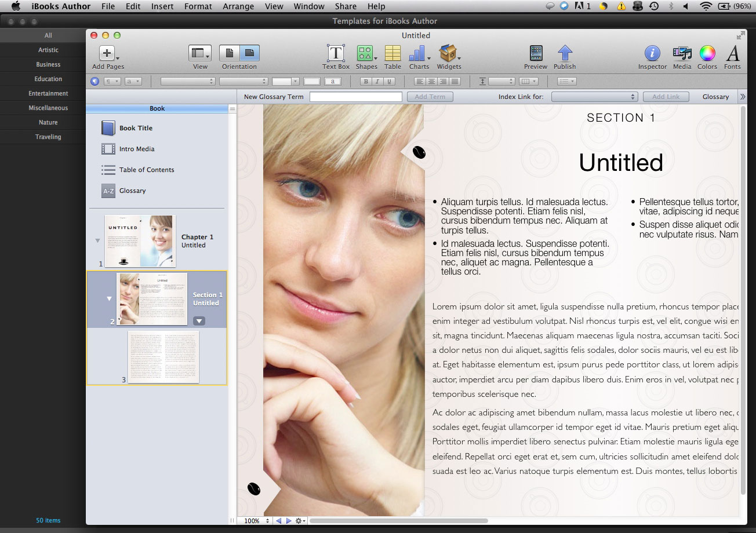Click the Publish arrow icon

(x=565, y=53)
